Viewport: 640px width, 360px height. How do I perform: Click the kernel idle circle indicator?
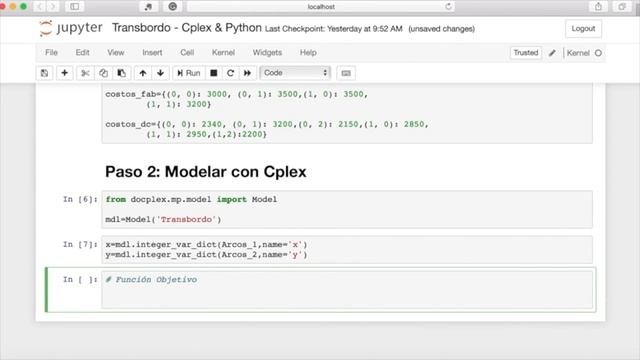(598, 53)
